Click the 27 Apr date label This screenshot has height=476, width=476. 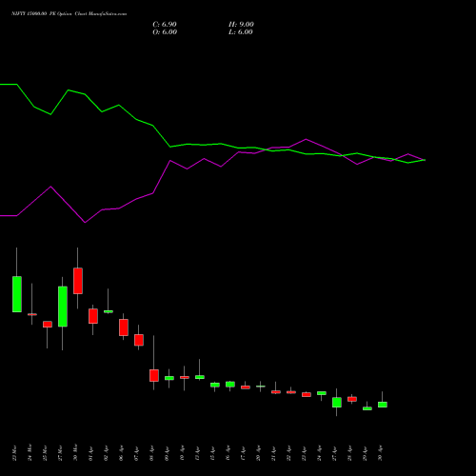334,453
